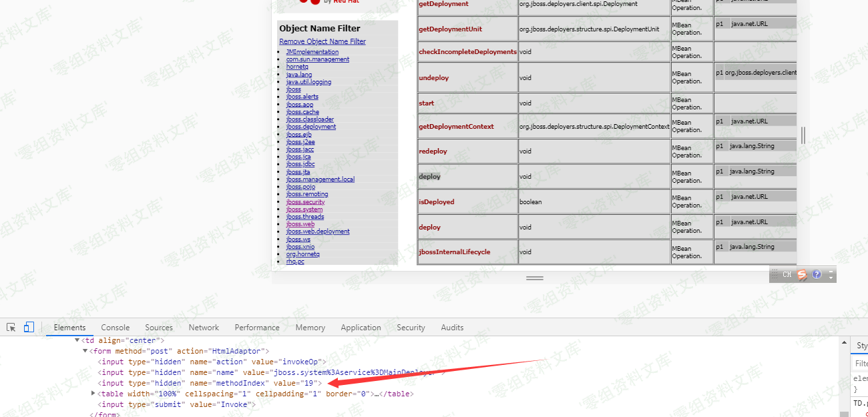Open the com.sun.management filter link
Image resolution: width=868 pixels, height=417 pixels.
click(x=318, y=59)
